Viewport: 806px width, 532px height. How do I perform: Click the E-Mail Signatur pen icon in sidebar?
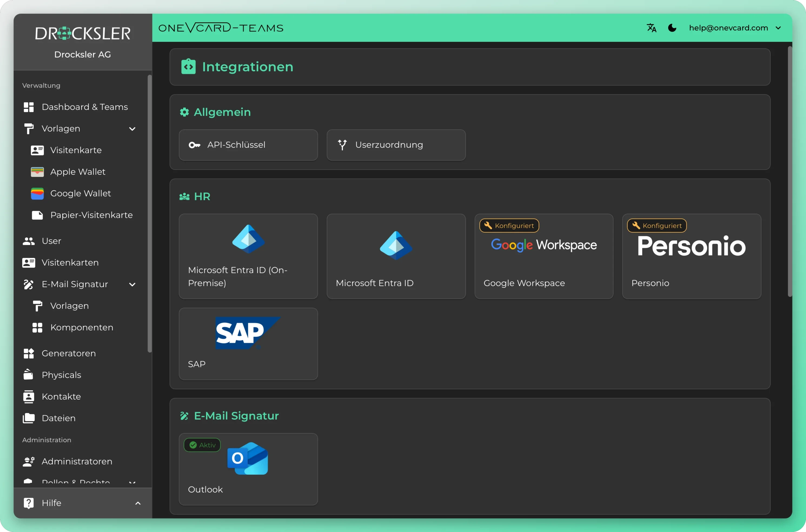pyautogui.click(x=28, y=284)
